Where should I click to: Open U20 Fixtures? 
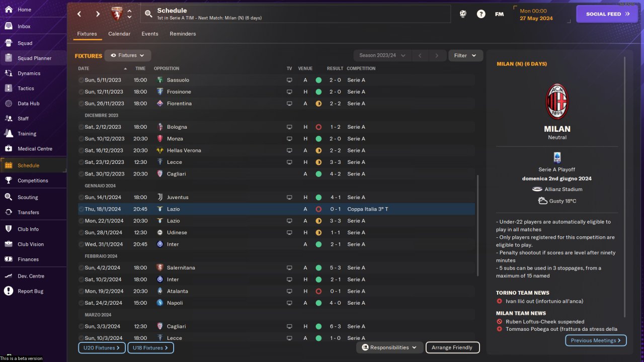point(101,347)
